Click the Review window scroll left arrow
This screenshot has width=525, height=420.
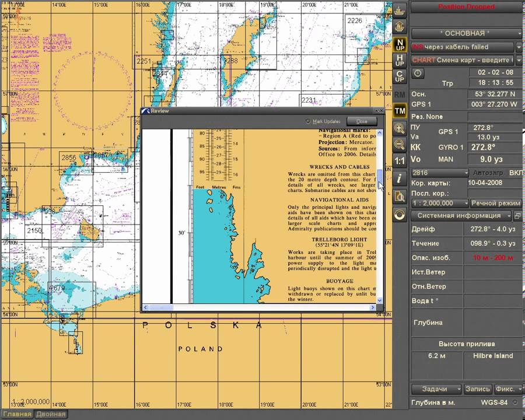point(145,307)
